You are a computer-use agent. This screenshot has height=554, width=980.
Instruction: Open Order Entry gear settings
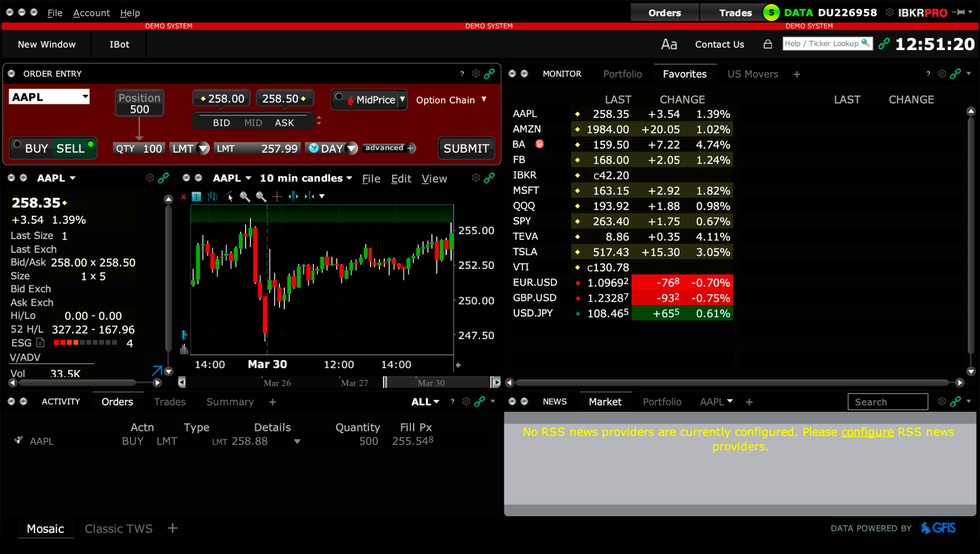point(476,74)
